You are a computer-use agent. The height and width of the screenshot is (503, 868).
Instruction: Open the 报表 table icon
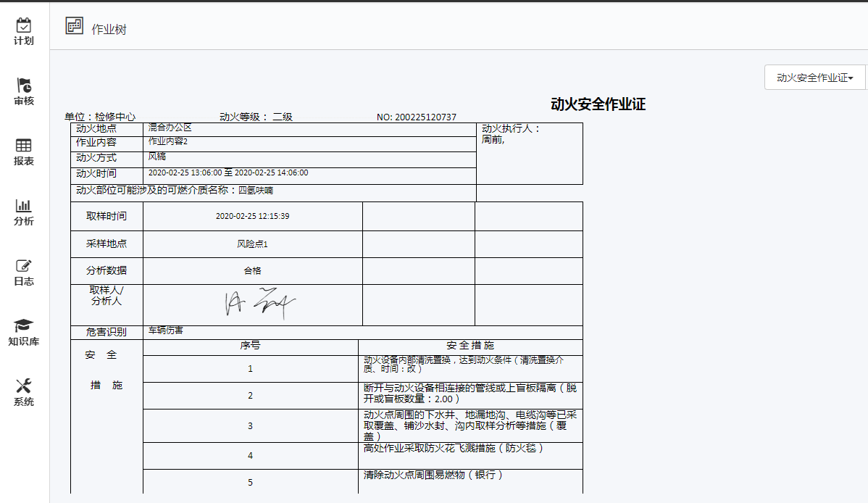(24, 146)
